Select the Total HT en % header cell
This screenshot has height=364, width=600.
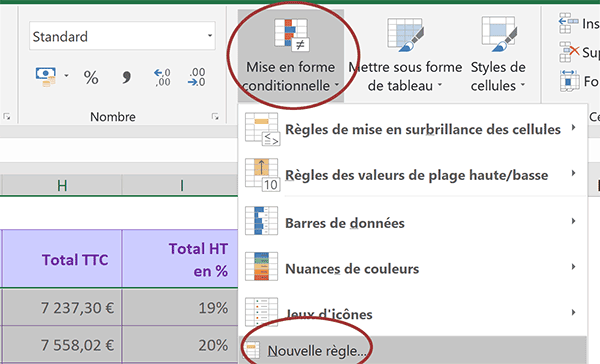click(x=180, y=259)
